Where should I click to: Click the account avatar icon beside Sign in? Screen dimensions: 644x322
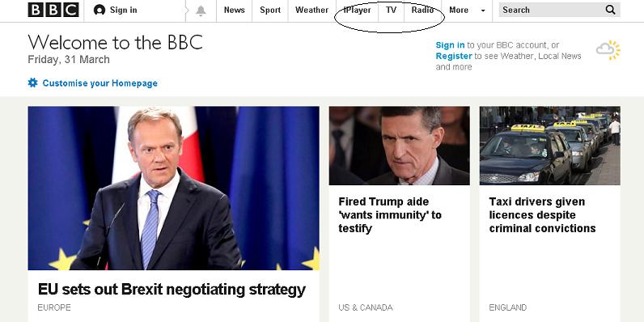100,10
